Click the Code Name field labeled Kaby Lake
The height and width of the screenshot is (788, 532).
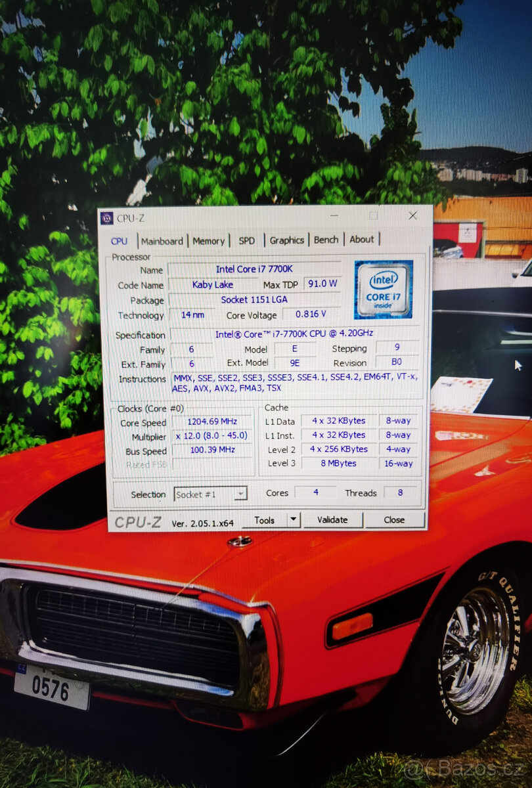click(213, 284)
